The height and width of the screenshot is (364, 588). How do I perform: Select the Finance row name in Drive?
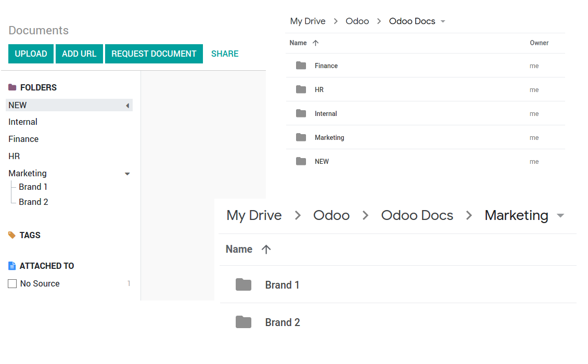click(326, 66)
